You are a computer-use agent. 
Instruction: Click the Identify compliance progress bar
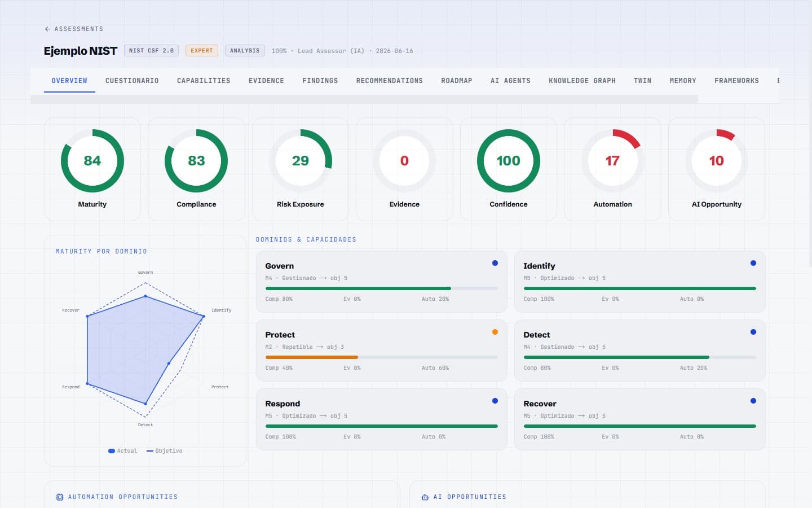640,288
